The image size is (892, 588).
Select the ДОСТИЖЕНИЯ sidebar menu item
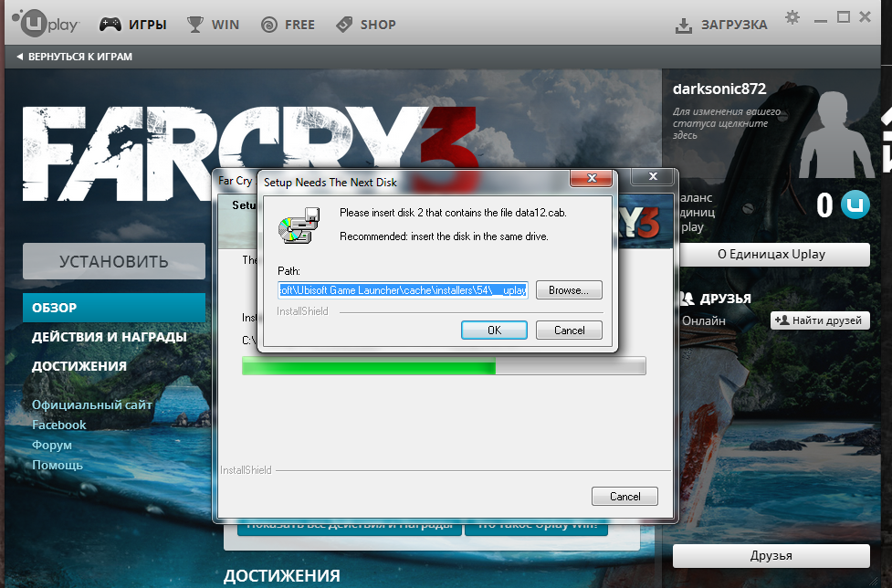79,365
